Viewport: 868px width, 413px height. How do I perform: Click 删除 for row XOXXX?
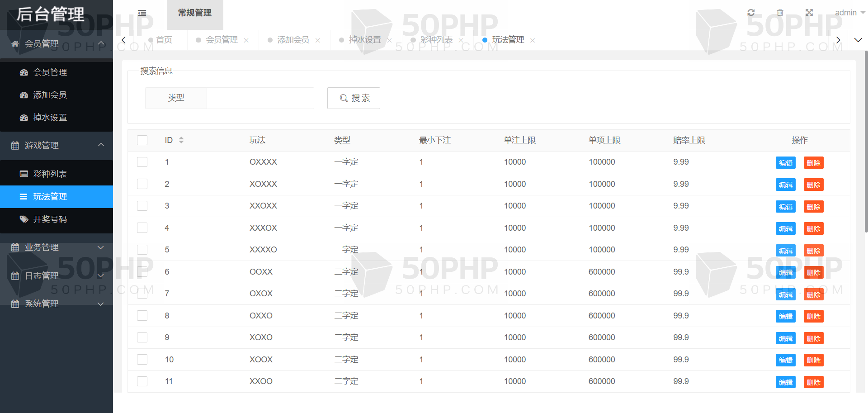point(813,185)
